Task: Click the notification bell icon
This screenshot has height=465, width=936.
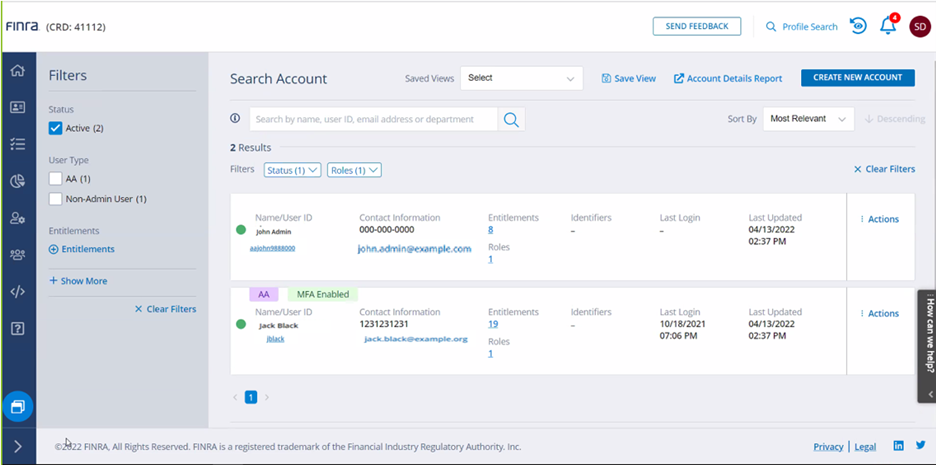Action: [x=887, y=27]
